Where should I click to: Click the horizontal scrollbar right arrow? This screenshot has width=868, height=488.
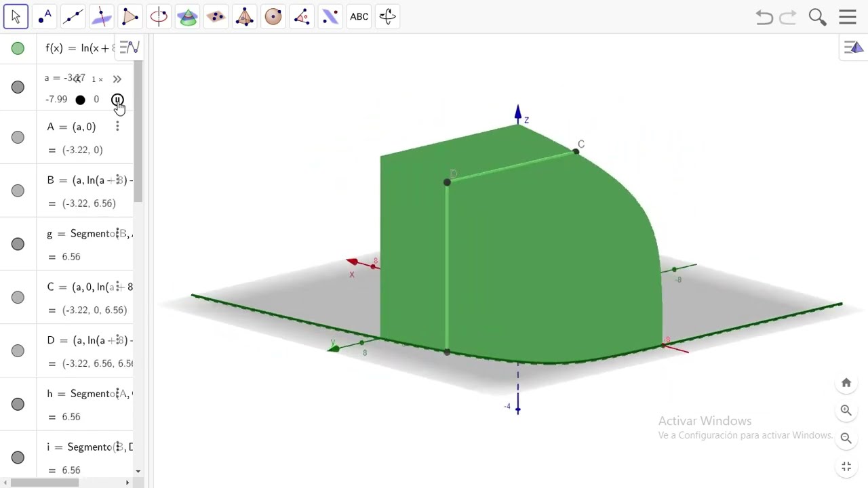click(127, 483)
